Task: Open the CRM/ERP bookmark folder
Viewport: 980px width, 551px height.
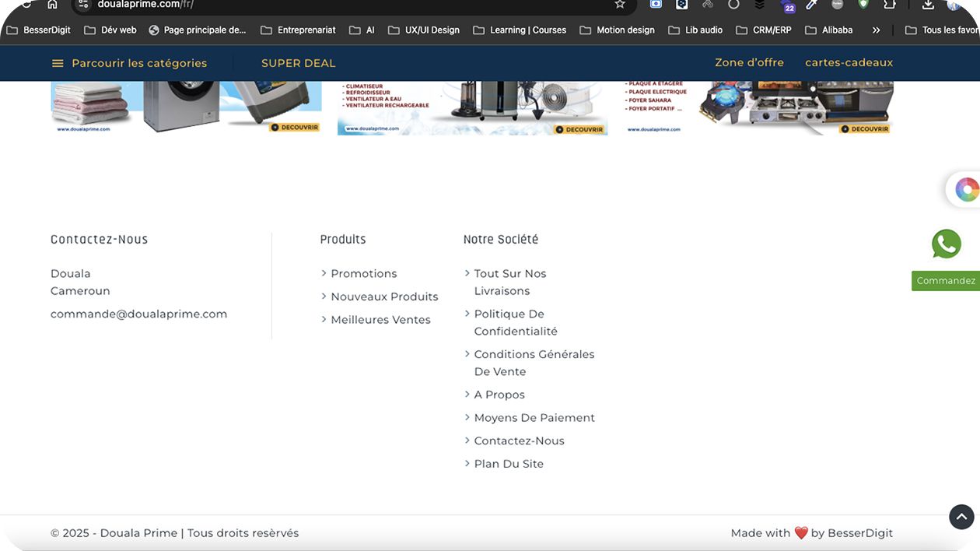Action: (763, 30)
